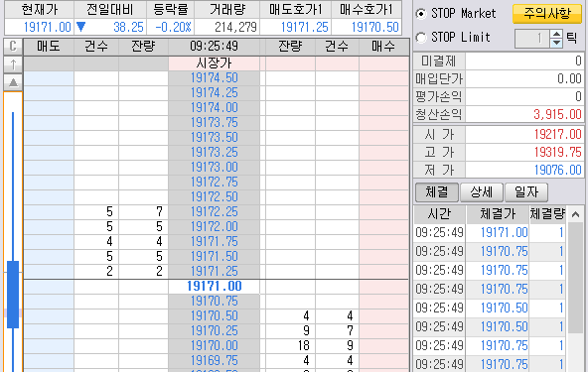This screenshot has height=372, width=588.
Task: Click the 09:25:49 time header cell
Action: point(215,47)
